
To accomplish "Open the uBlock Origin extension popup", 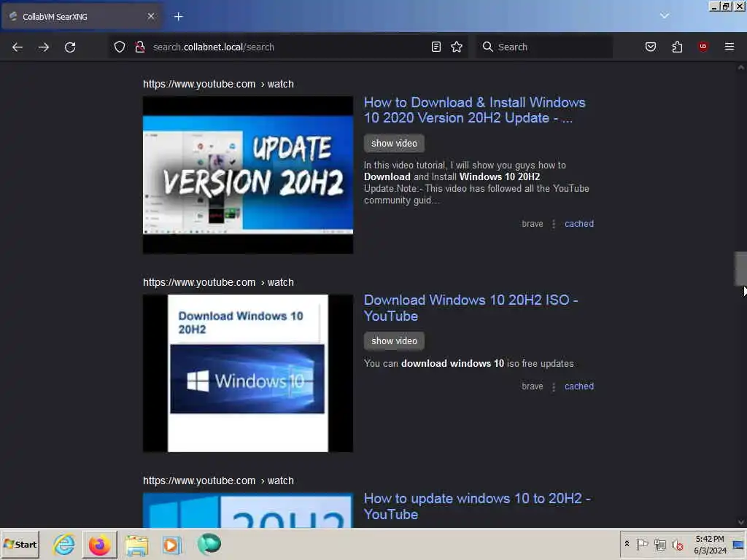I will pos(703,47).
